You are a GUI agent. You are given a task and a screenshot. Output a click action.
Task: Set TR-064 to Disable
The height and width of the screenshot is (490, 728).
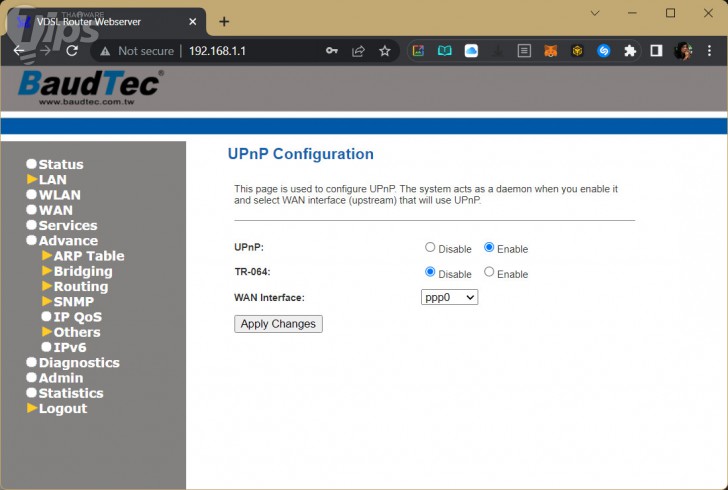pyautogui.click(x=430, y=272)
